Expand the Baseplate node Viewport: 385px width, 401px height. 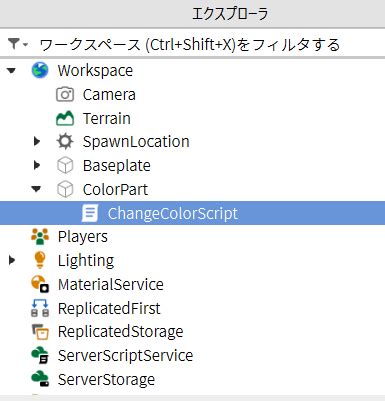pos(37,165)
